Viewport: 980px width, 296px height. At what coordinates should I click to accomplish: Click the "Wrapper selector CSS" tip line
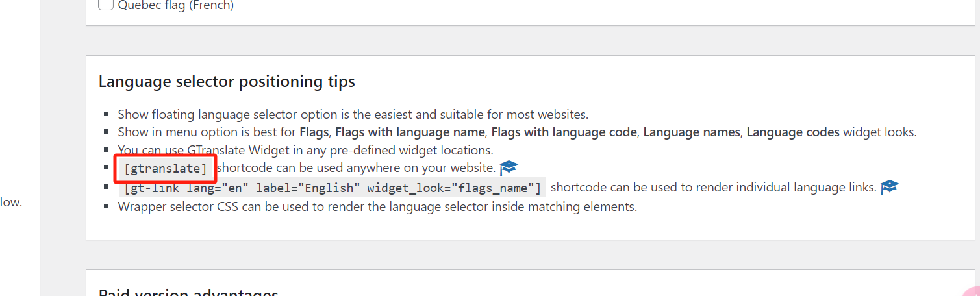click(377, 207)
